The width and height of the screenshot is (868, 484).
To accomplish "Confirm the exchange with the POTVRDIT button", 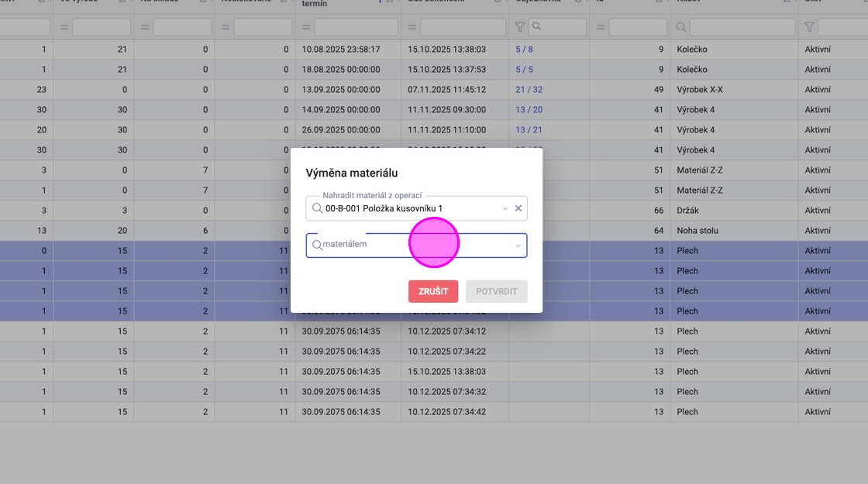I will pyautogui.click(x=497, y=291).
